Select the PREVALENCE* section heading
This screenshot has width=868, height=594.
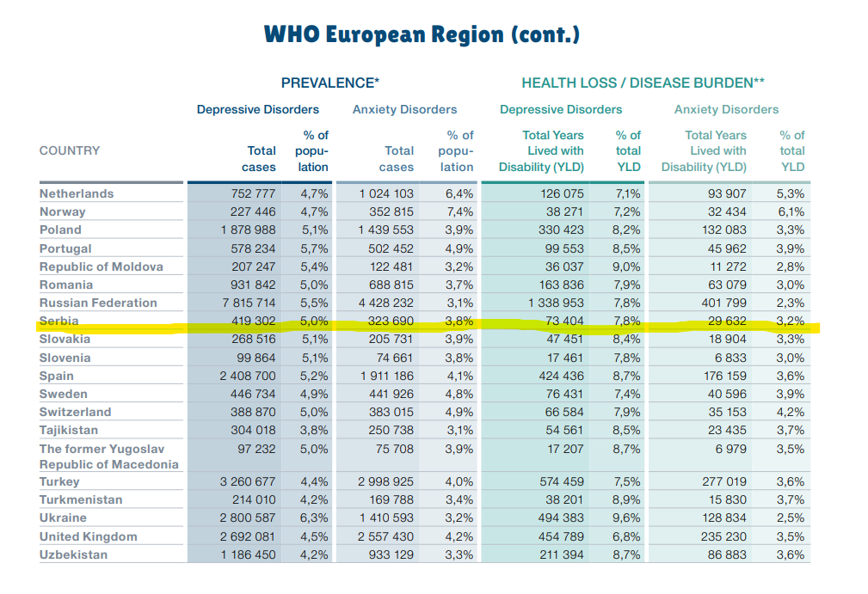point(330,83)
